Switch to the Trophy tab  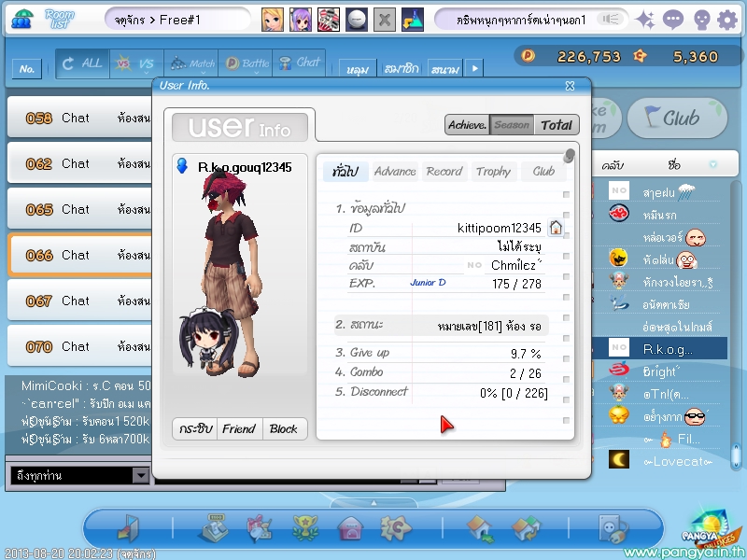(x=493, y=172)
